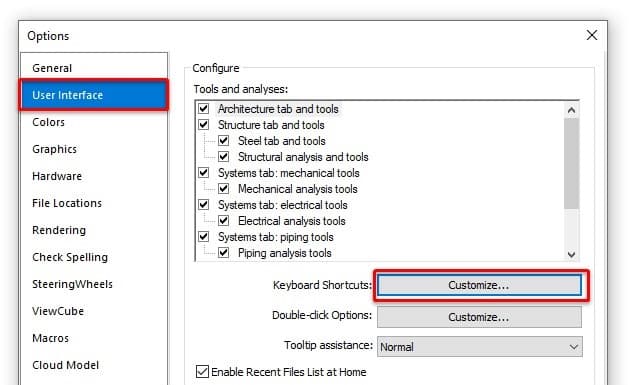Select the 'Systems tab: piping tools' label
Screen dimensions: 632x385
click(276, 237)
